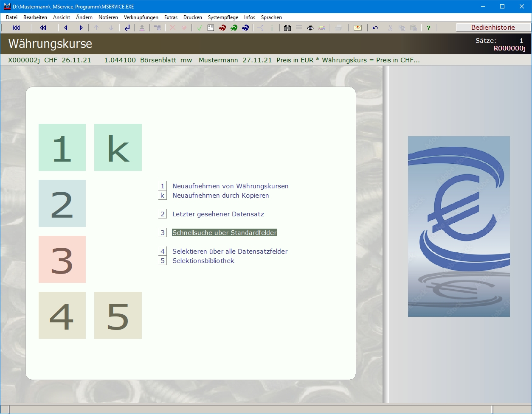The width and height of the screenshot is (532, 414).
Task: Click the grayed red X delete icon
Action: pyautogui.click(x=172, y=28)
